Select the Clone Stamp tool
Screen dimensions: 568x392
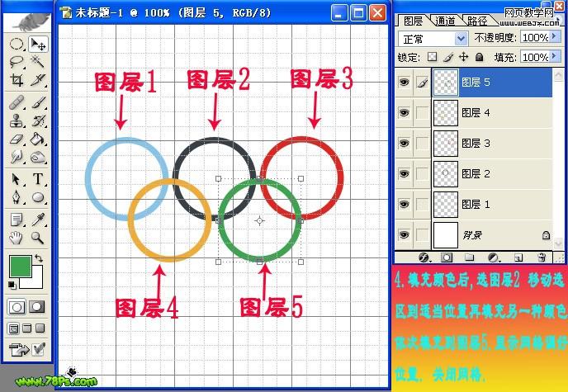[x=17, y=120]
